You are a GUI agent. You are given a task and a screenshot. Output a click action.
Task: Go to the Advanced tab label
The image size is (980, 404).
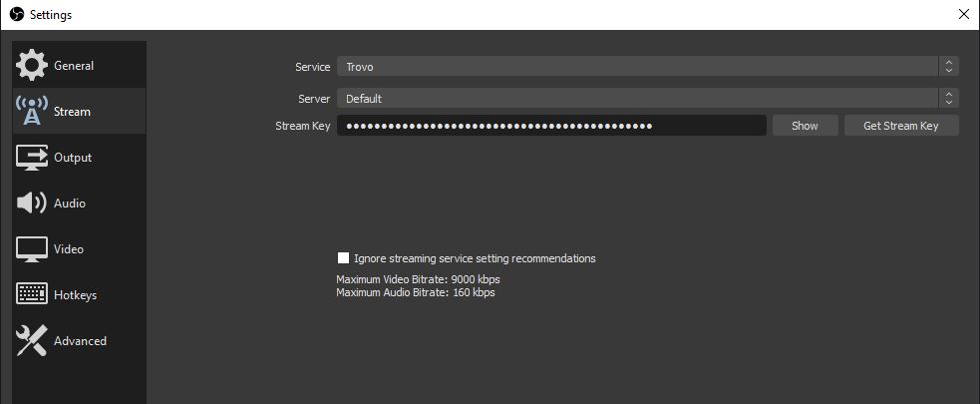point(80,341)
